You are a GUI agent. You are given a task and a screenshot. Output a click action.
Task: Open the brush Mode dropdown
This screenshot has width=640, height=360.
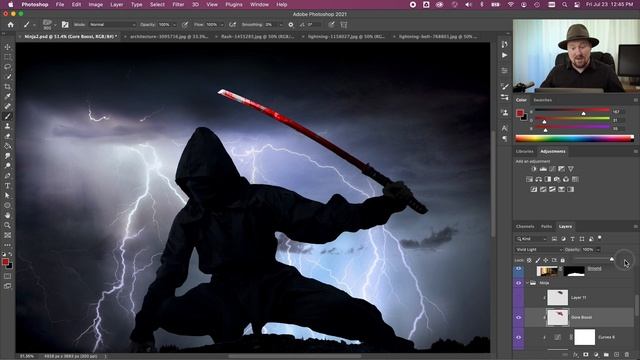(x=113, y=24)
